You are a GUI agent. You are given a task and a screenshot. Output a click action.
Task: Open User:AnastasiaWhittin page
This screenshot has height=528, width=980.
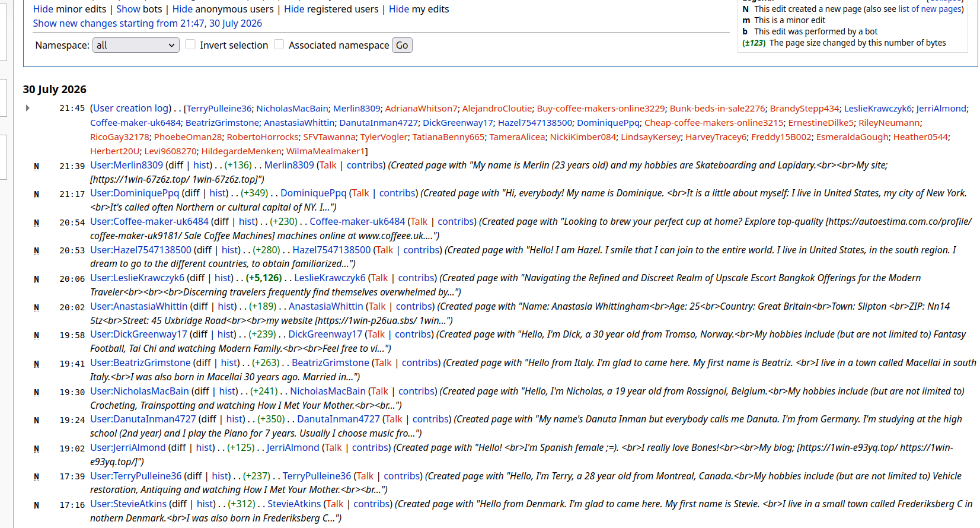[139, 306]
